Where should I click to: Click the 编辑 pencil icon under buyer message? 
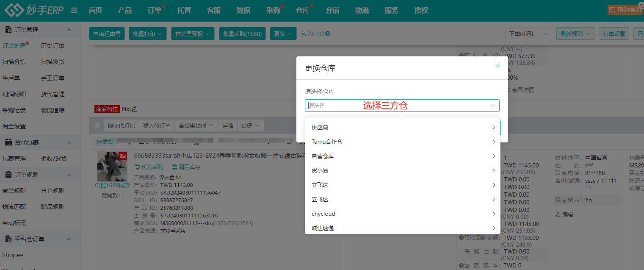[x=558, y=214]
